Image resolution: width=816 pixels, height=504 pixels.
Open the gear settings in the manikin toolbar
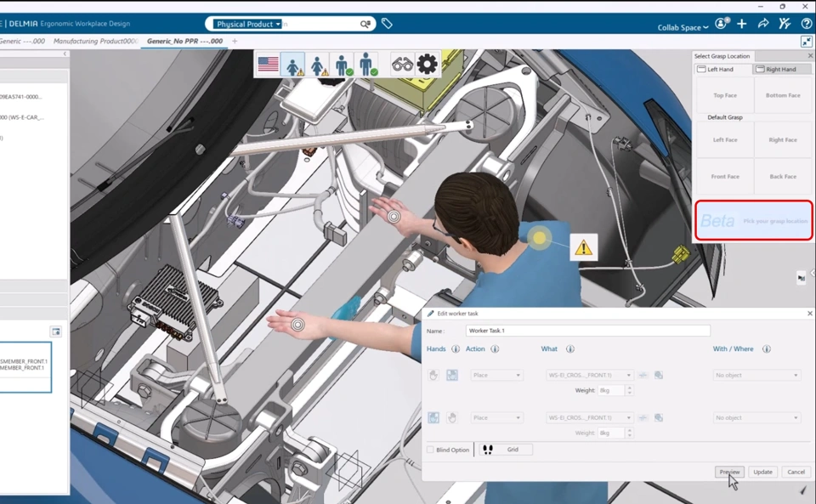tap(428, 65)
